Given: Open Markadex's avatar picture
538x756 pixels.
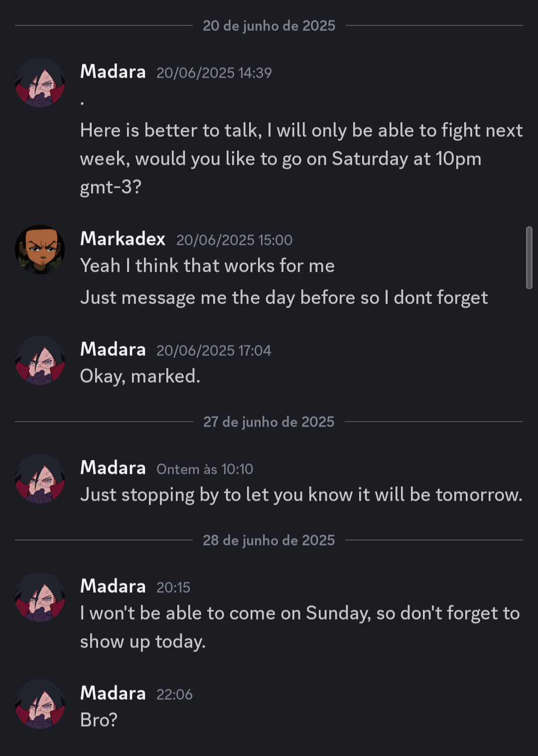Looking at the screenshot, I should 40,249.
